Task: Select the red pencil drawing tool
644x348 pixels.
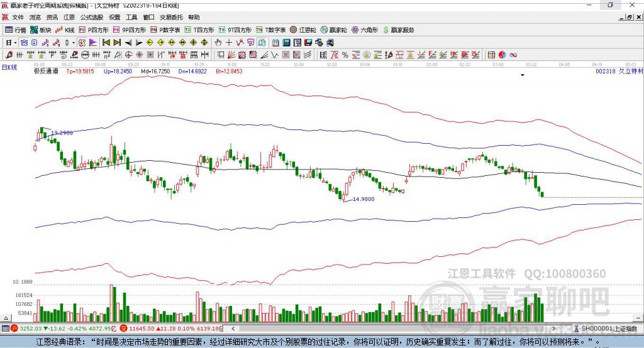Action: [9, 55]
